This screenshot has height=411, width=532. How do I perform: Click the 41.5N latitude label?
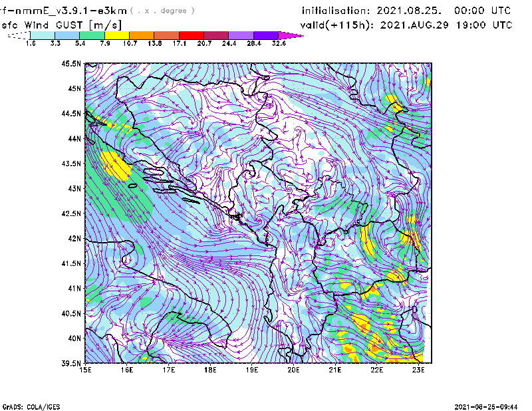click(71, 263)
